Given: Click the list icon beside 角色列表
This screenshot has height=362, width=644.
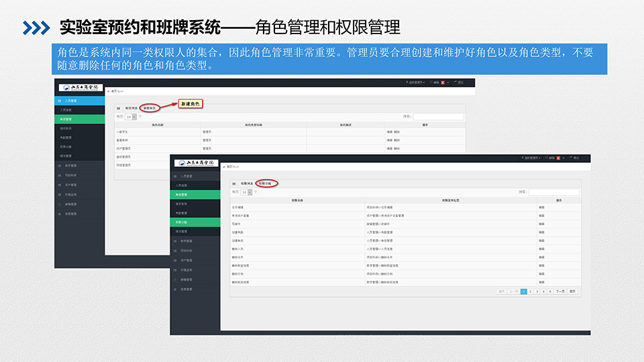Looking at the screenshot, I should (x=119, y=108).
